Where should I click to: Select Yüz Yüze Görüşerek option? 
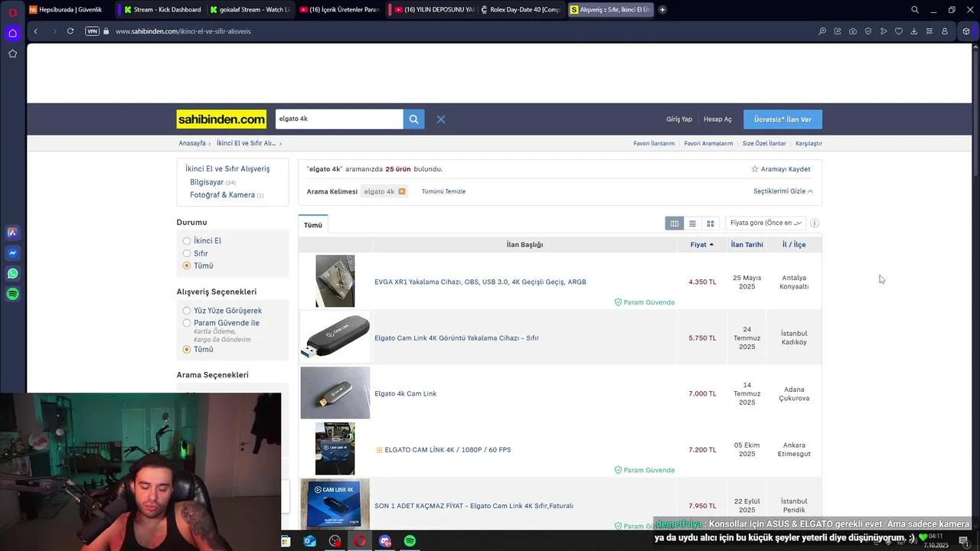[187, 311]
